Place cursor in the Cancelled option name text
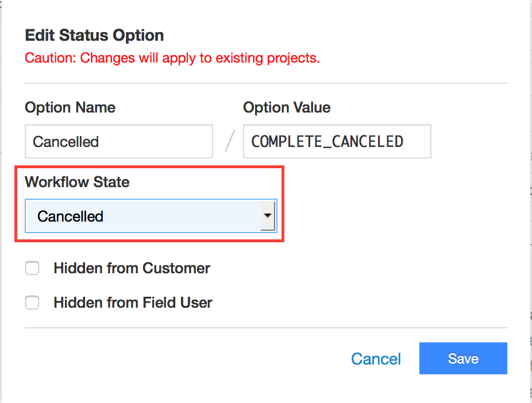 point(66,142)
